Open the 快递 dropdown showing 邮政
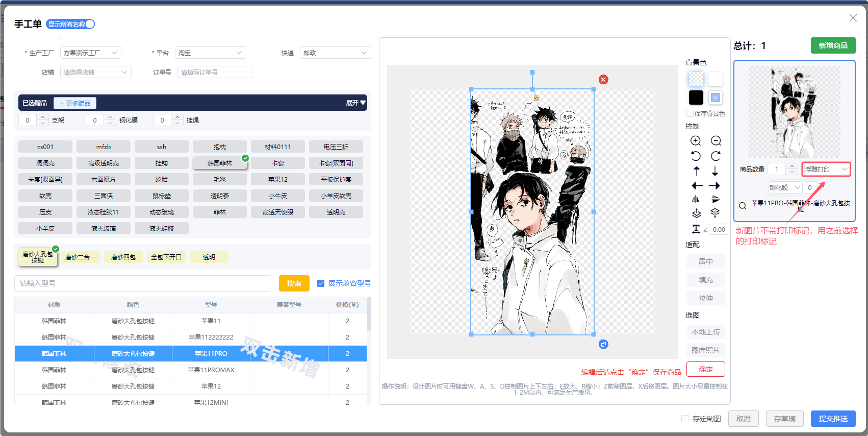Viewport: 868px width, 436px height. coord(336,53)
